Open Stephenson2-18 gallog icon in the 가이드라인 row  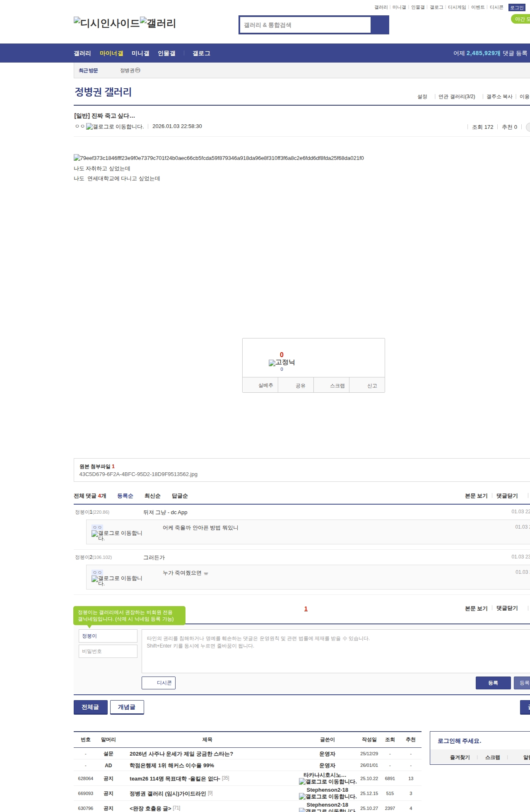pyautogui.click(x=328, y=797)
